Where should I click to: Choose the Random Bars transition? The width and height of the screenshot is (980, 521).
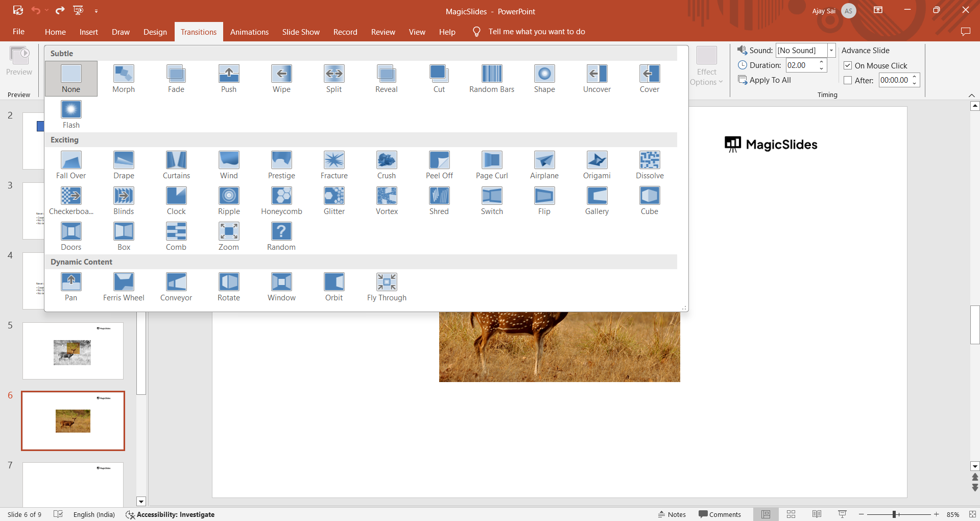[x=491, y=79]
